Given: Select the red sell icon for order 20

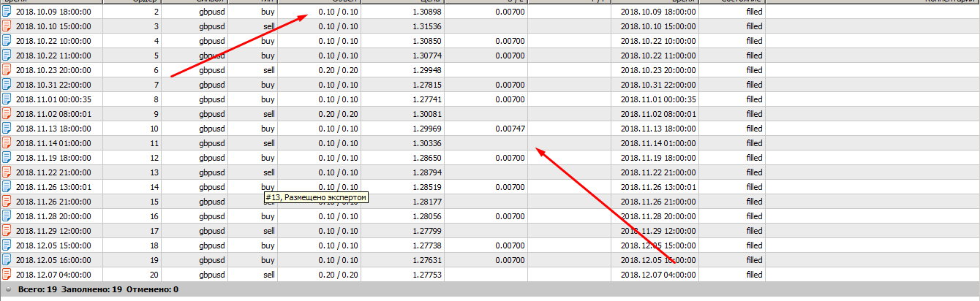Looking at the screenshot, I should (x=7, y=275).
